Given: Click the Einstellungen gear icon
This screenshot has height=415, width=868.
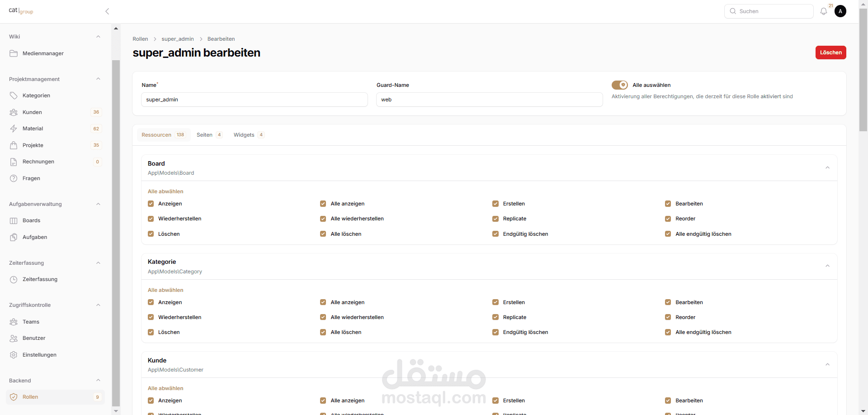Looking at the screenshot, I should (14, 355).
